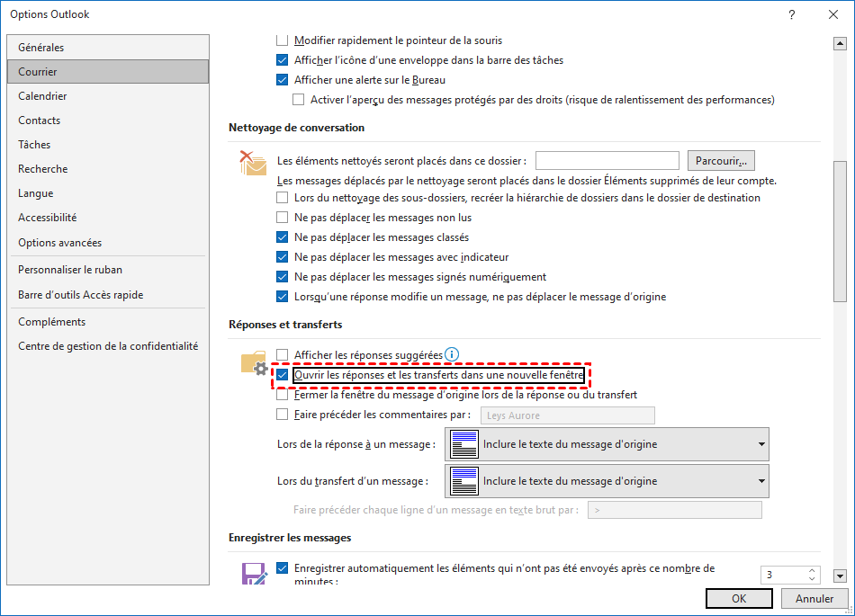This screenshot has width=855, height=616.
Task: Click the conversation cleanup envelope icon
Action: pos(253,163)
